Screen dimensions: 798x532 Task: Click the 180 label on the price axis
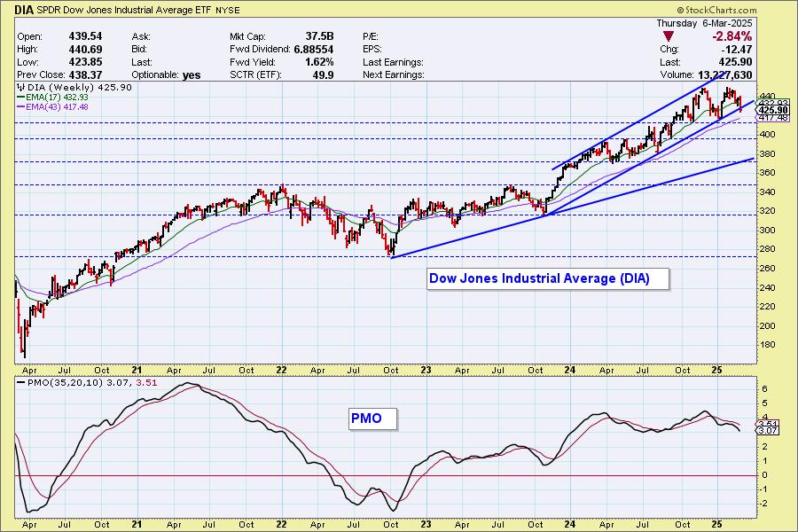768,345
